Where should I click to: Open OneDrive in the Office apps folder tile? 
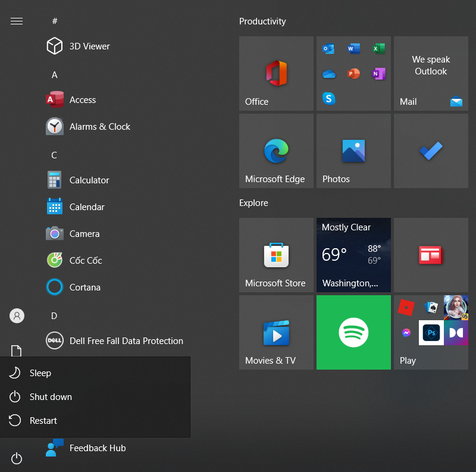(x=329, y=74)
